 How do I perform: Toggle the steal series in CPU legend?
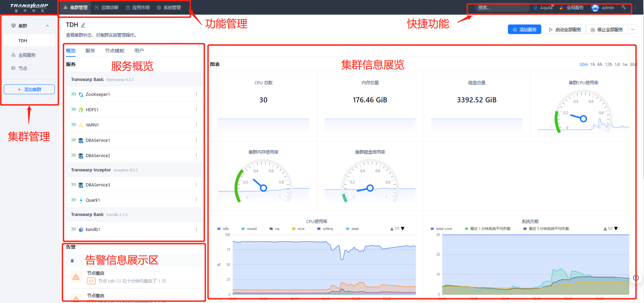(x=352, y=229)
